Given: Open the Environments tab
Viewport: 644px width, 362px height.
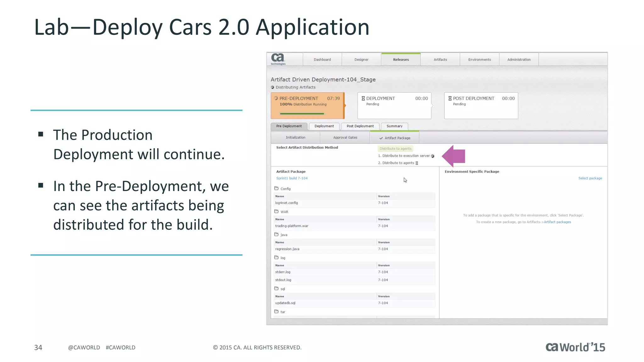Looking at the screenshot, I should pyautogui.click(x=480, y=59).
